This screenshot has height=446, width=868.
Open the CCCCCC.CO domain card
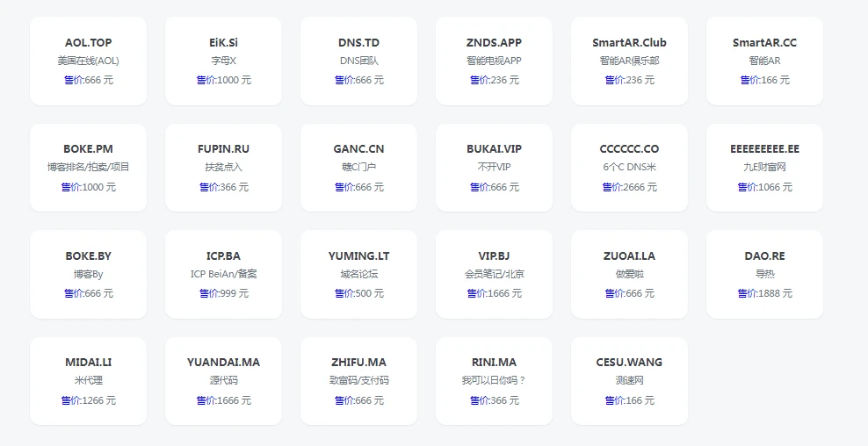click(629, 149)
